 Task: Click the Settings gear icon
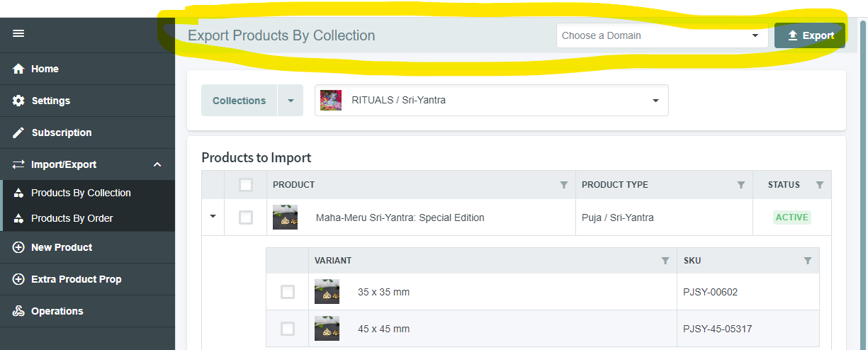(19, 101)
